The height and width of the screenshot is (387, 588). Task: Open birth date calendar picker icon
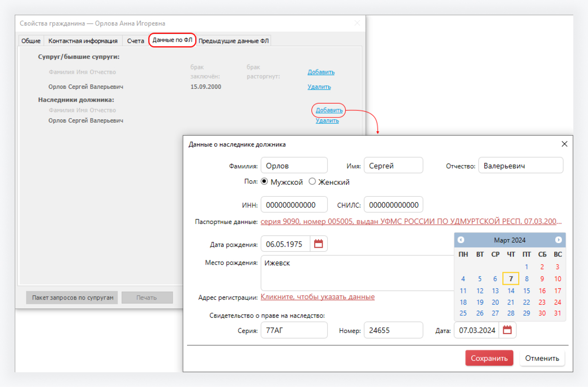pos(319,244)
